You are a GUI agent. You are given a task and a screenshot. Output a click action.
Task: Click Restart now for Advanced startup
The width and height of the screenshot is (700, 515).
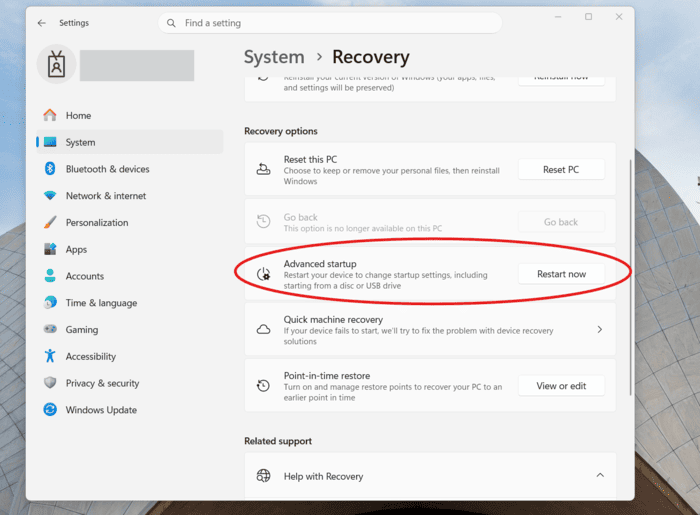(561, 274)
